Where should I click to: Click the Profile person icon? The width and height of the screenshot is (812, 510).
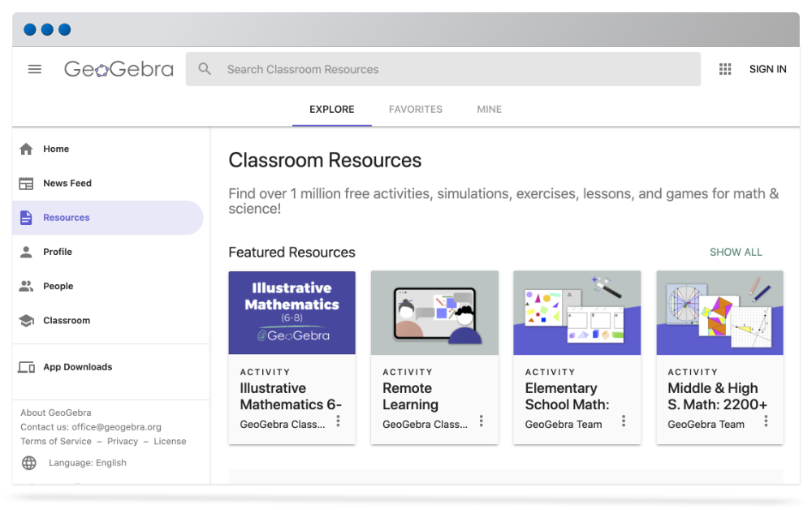27,252
